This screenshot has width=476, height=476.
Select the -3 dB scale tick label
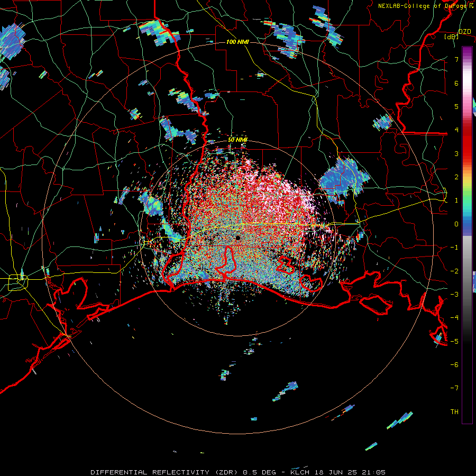[x=454, y=295]
